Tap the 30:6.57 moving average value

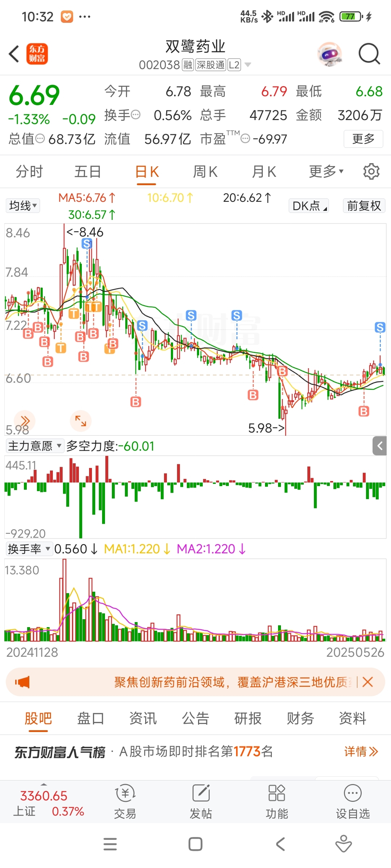coord(92,215)
